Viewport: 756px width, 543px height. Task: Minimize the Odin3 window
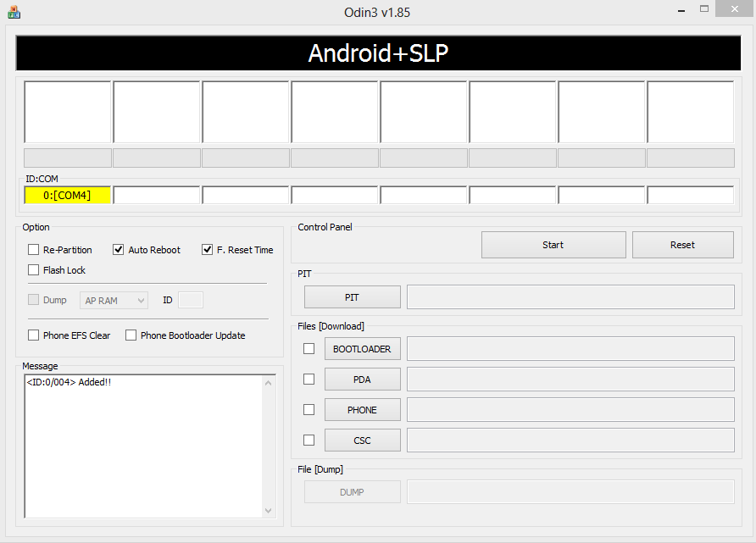pos(681,10)
